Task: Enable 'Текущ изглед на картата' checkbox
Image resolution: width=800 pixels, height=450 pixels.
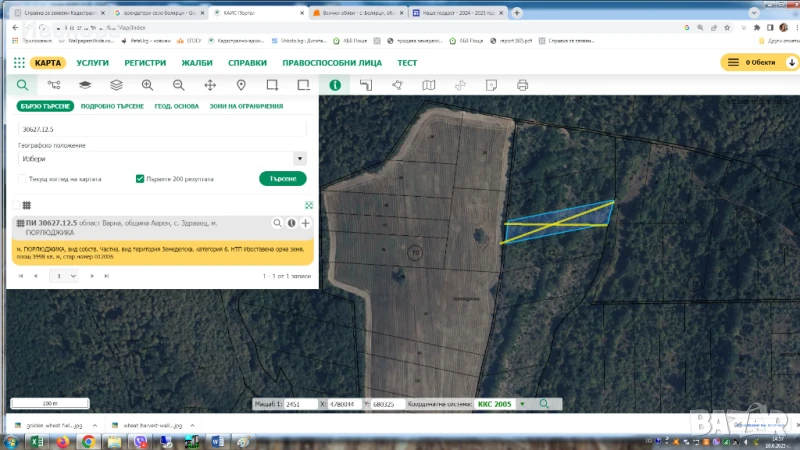Action: click(x=22, y=179)
